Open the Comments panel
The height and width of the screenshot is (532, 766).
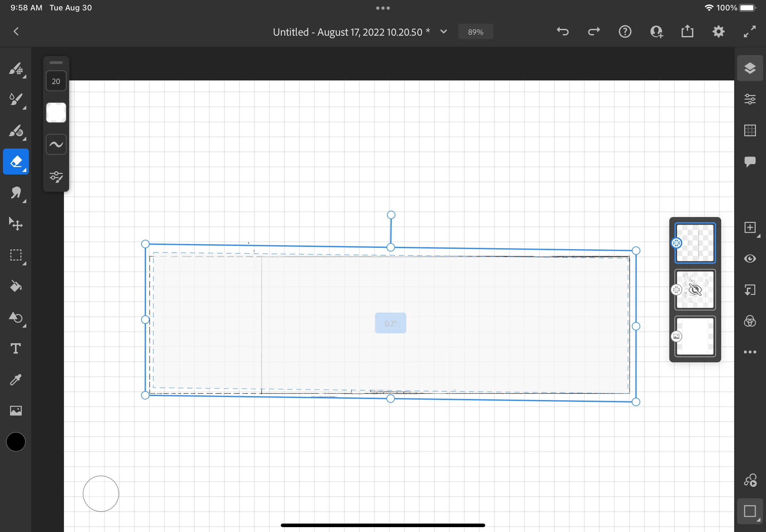750,162
